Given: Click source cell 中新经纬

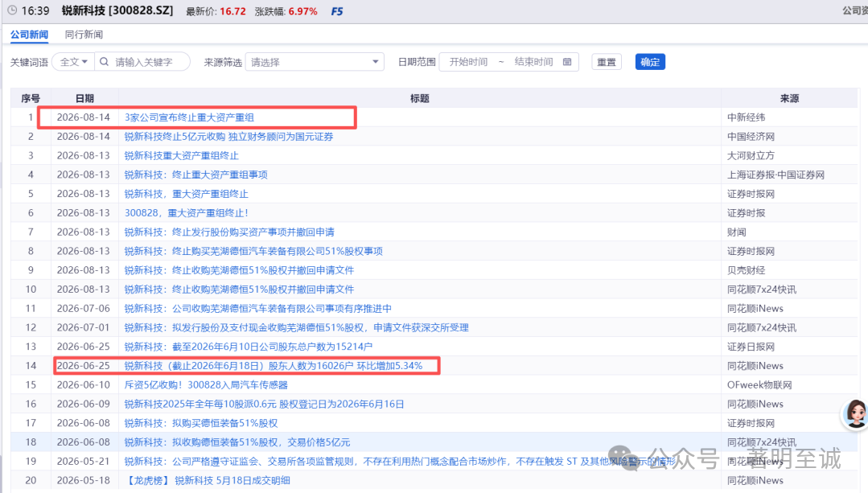Looking at the screenshot, I should tap(747, 117).
